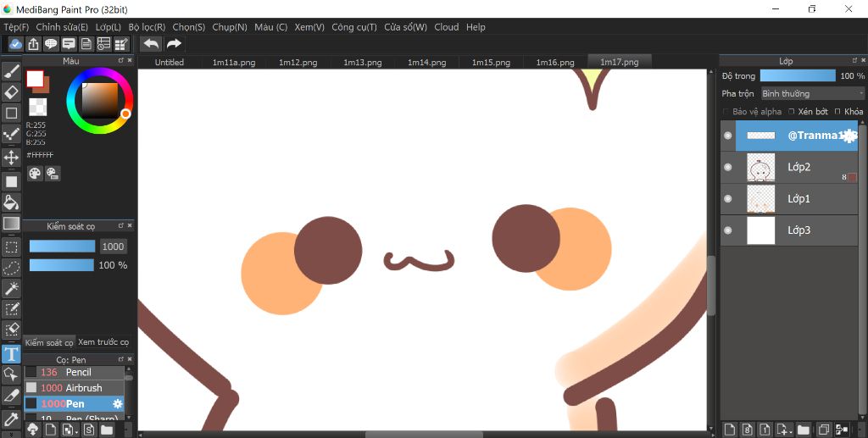Adjust the Độ trong opacity slider
The width and height of the screenshot is (868, 438).
click(x=798, y=75)
